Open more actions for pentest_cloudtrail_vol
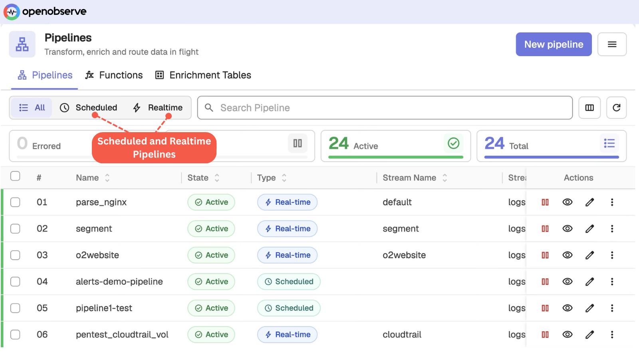The width and height of the screenshot is (639, 364). pos(612,334)
